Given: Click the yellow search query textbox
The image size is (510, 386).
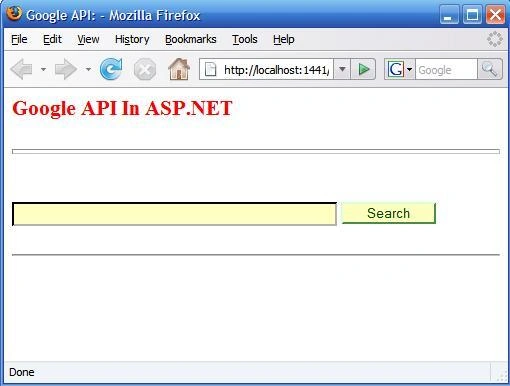Looking at the screenshot, I should 174,214.
